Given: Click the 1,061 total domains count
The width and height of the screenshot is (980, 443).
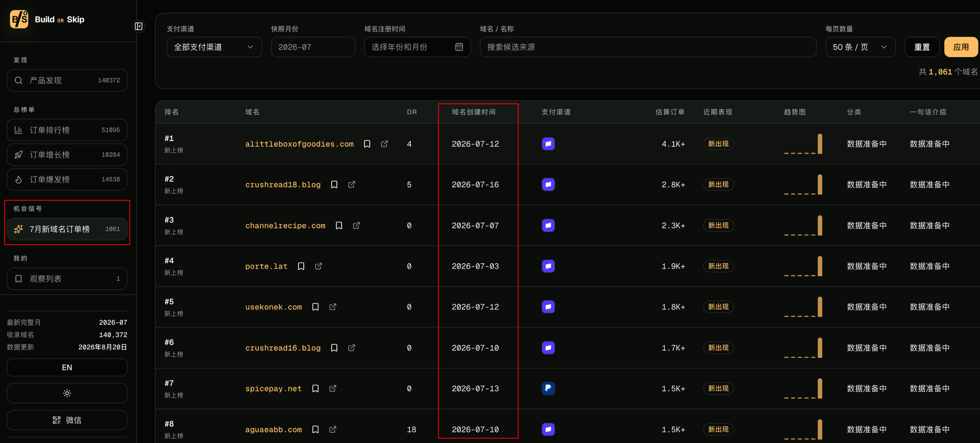Looking at the screenshot, I should click(940, 72).
